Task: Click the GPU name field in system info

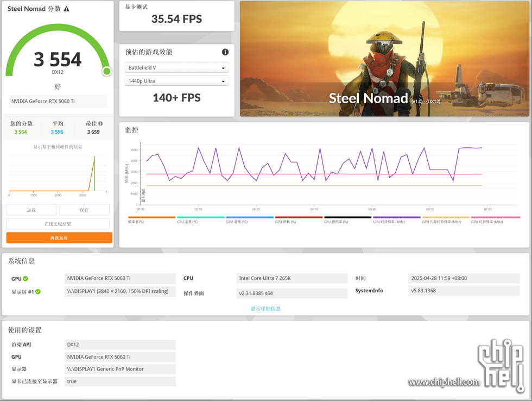Action: pos(120,278)
